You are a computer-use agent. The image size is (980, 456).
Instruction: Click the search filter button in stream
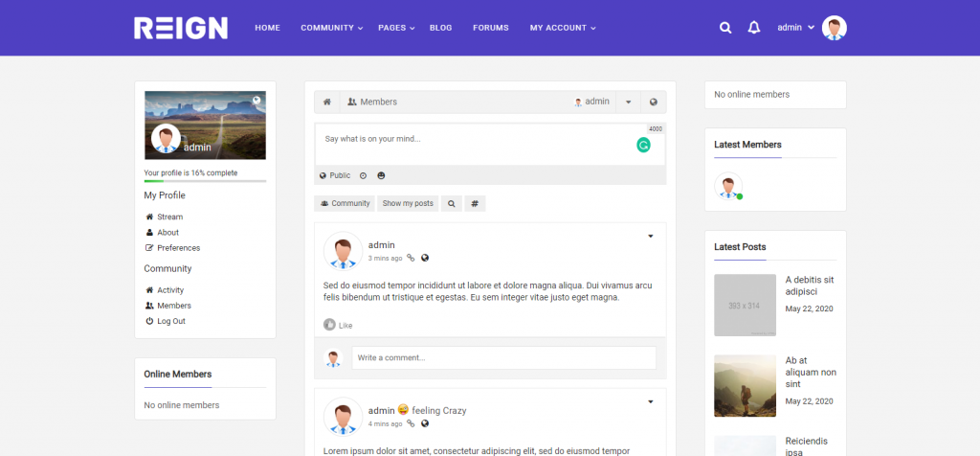(x=452, y=203)
